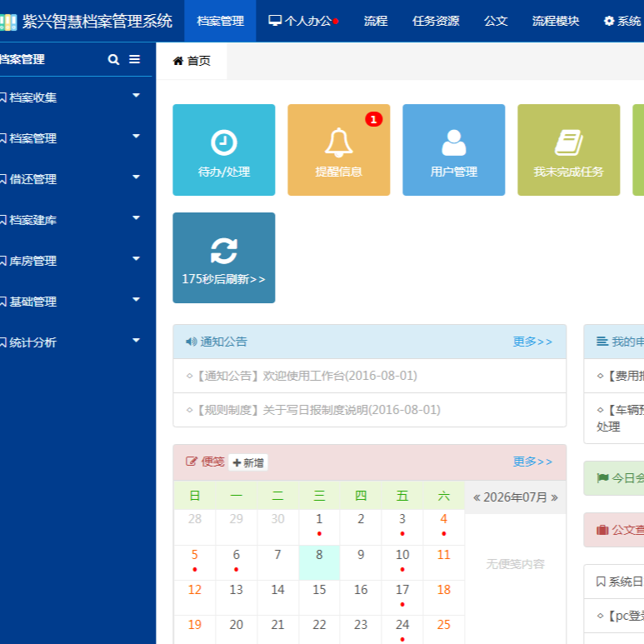
Task: Select calendar date 6
Action: coord(236,562)
